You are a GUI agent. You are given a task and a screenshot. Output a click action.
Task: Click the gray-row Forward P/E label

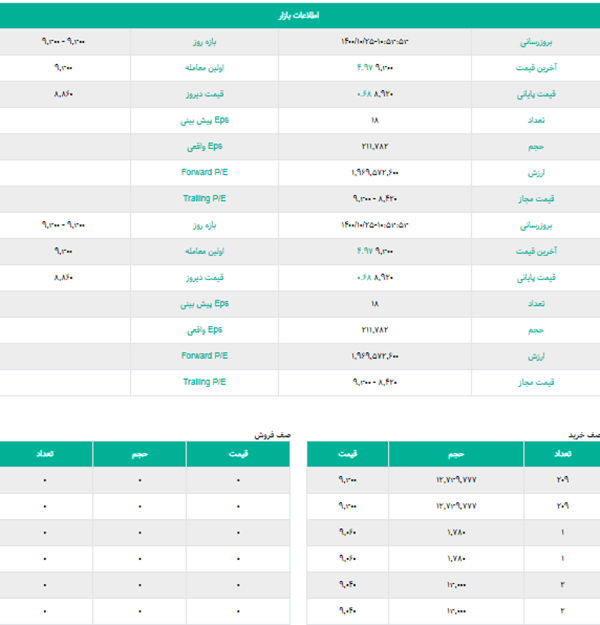point(205,356)
